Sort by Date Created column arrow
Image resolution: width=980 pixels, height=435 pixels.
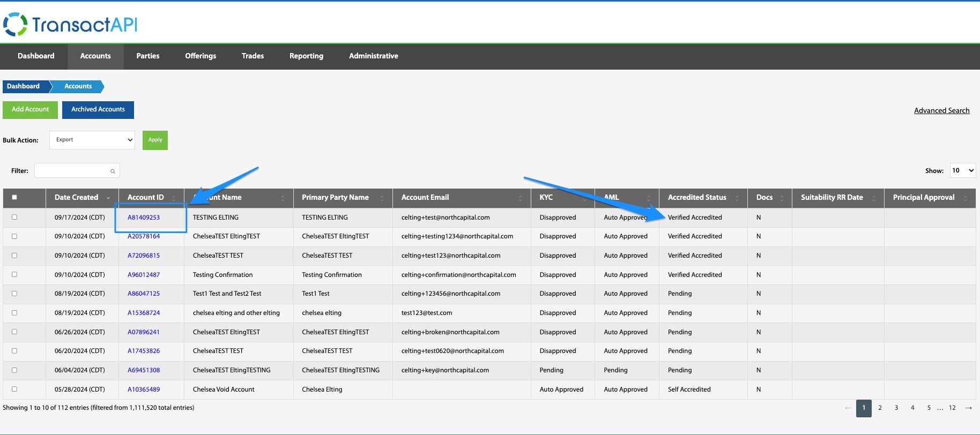click(108, 198)
